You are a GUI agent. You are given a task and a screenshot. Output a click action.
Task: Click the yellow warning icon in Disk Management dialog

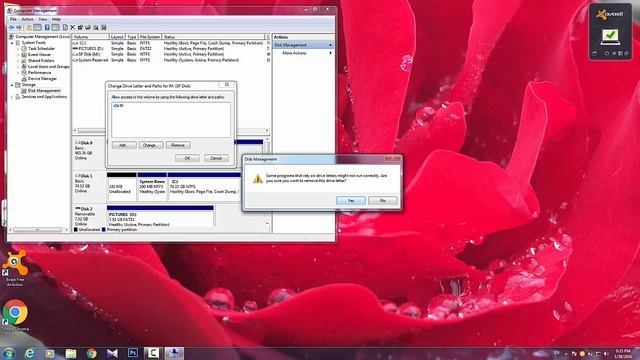click(258, 178)
